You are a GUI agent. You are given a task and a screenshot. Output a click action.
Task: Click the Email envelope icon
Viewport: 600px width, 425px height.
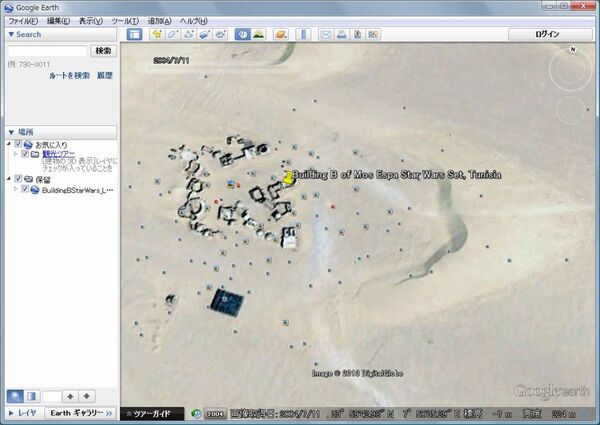(x=325, y=34)
